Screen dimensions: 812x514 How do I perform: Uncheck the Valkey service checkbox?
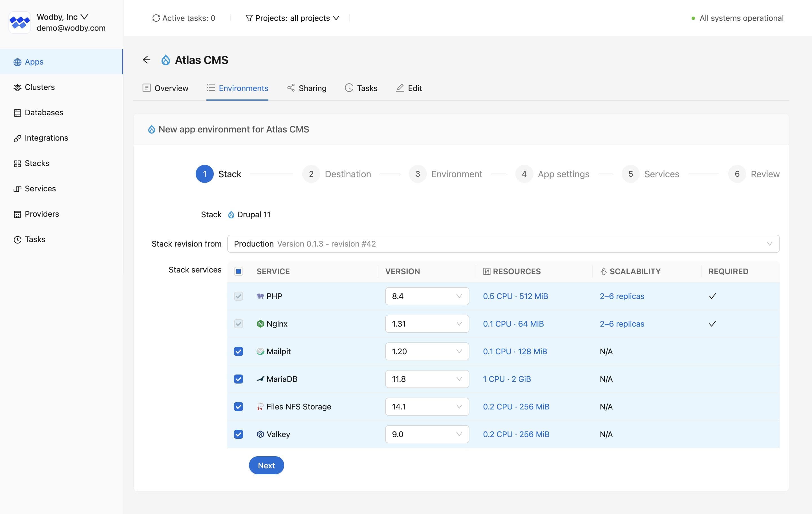pos(239,434)
